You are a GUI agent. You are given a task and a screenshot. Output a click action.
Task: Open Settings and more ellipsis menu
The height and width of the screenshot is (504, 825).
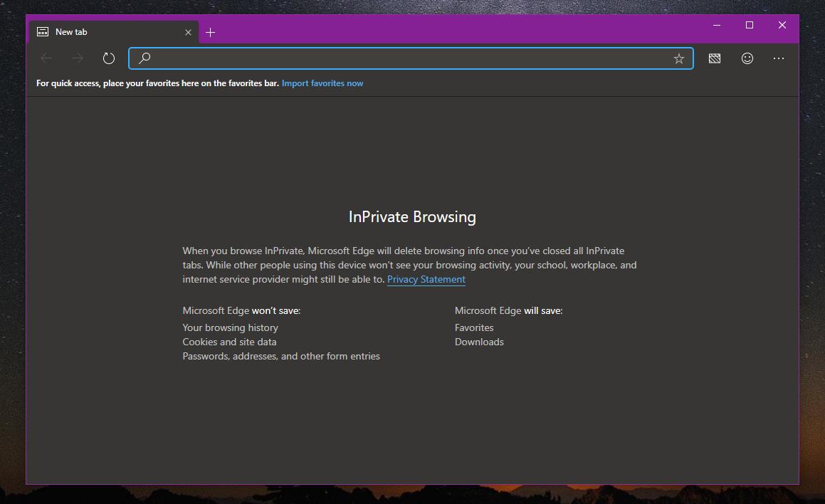(x=779, y=58)
